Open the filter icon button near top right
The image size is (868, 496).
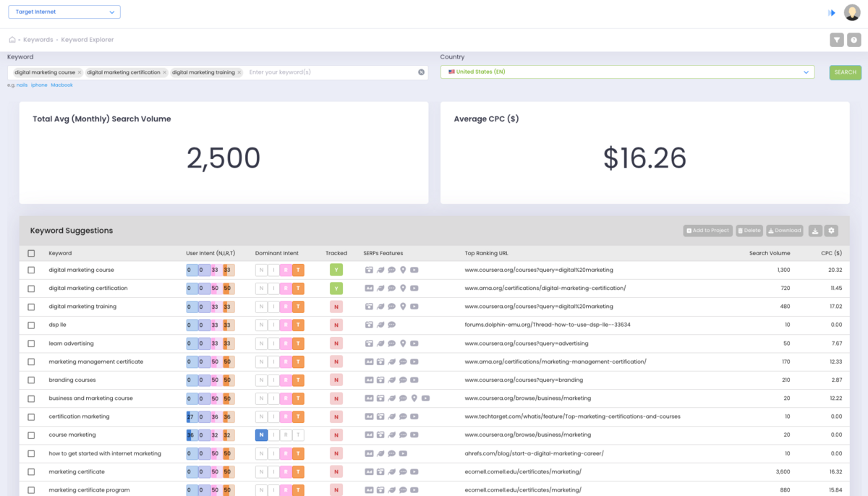(x=837, y=40)
